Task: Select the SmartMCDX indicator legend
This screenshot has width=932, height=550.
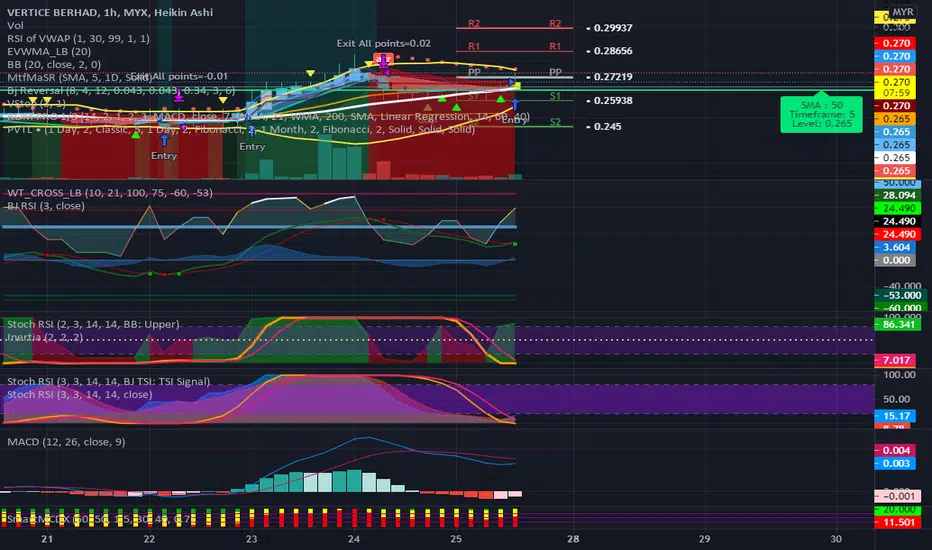Action: [101, 519]
